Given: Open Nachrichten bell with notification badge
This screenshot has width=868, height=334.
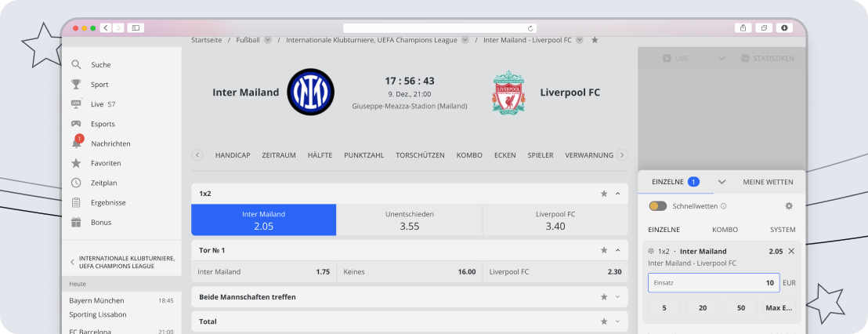Looking at the screenshot, I should 77,143.
